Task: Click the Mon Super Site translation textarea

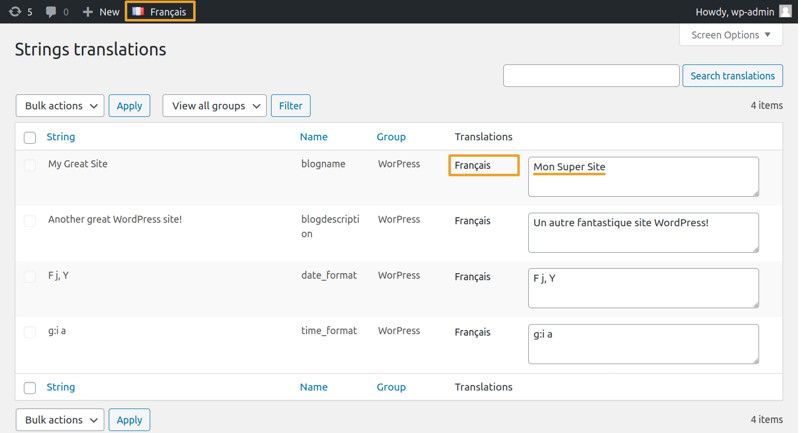Action: (x=642, y=176)
